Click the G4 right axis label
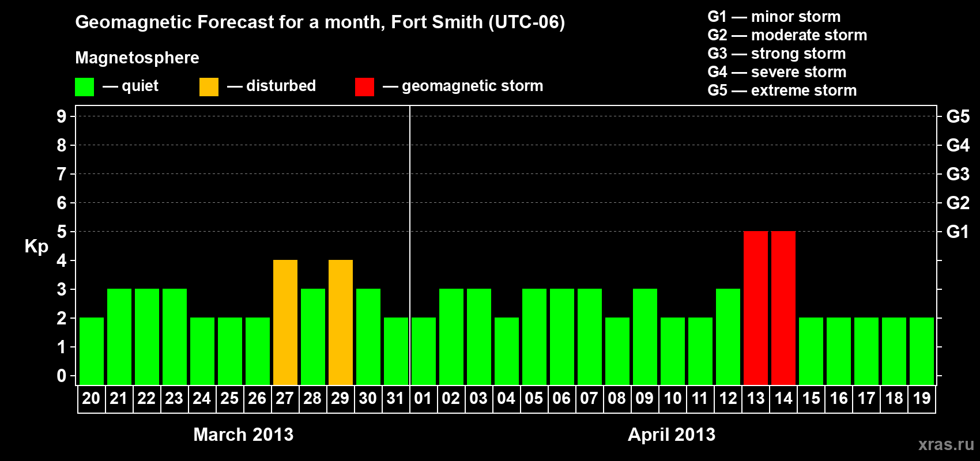The image size is (980, 461). [958, 145]
